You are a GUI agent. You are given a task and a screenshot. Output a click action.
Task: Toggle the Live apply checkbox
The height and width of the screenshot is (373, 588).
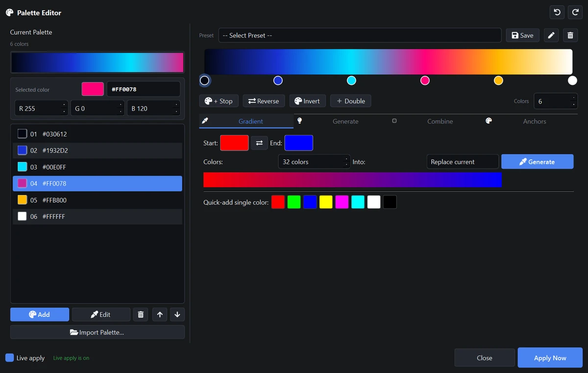pos(10,358)
